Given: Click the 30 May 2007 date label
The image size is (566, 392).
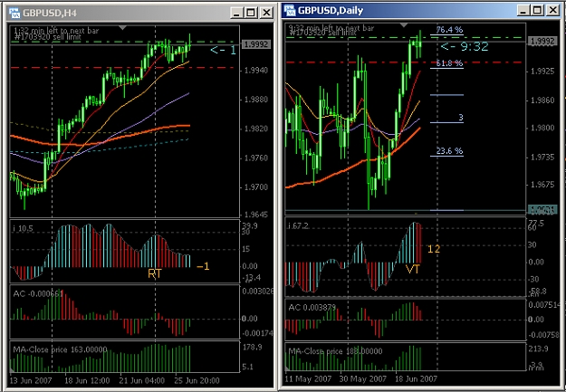Looking at the screenshot, I should (363, 379).
